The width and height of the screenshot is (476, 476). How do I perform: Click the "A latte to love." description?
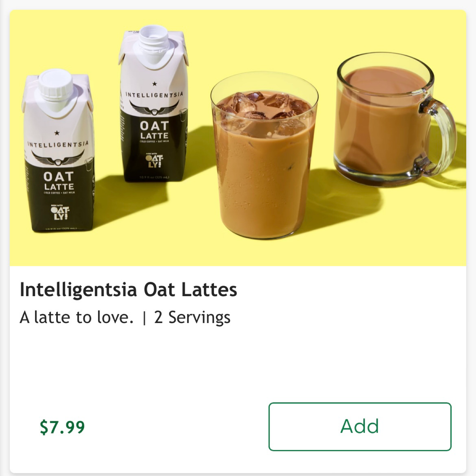[77, 317]
